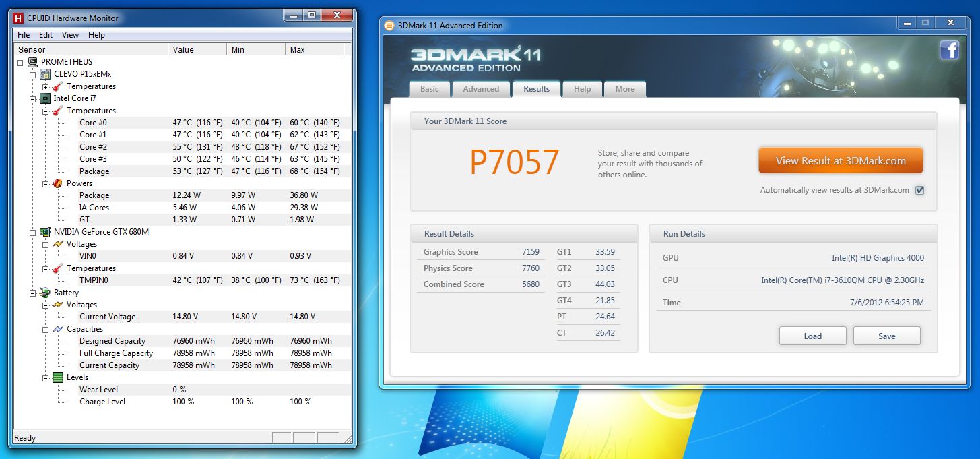Select the TMPIN0 temperature row
The image size is (980, 459).
tap(183, 280)
